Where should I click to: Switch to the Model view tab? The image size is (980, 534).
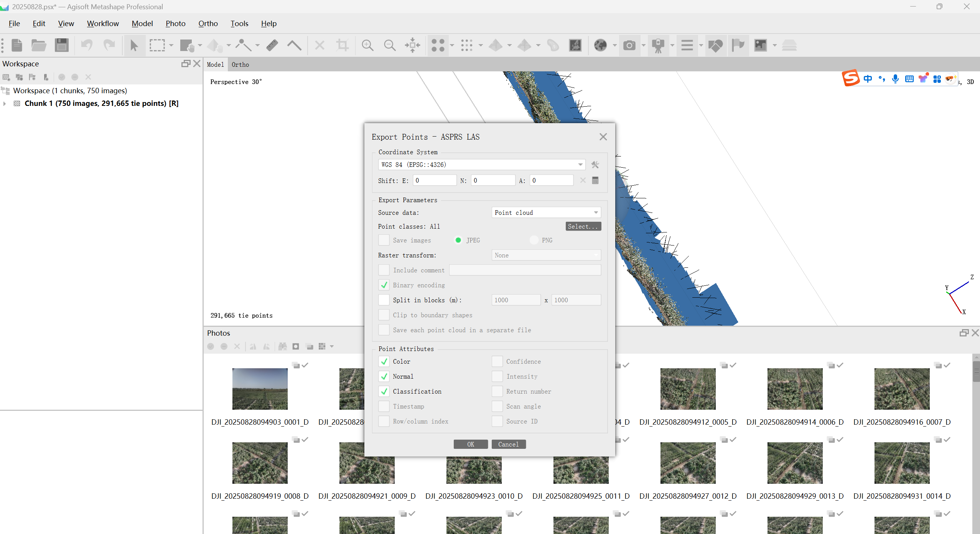(215, 64)
